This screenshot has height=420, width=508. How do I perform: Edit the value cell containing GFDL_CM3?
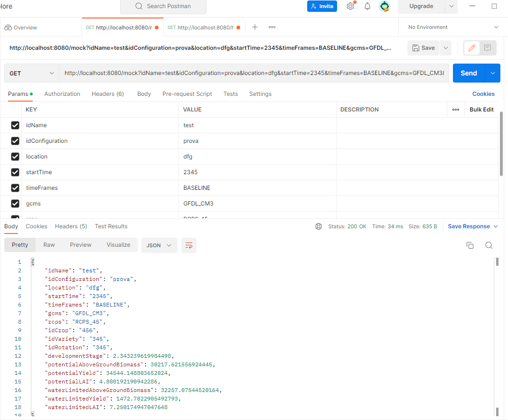pos(257,204)
